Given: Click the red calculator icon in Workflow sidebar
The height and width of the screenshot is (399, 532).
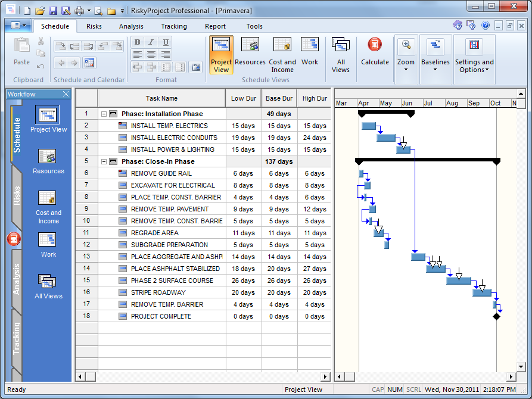Looking at the screenshot, I should (14, 239).
